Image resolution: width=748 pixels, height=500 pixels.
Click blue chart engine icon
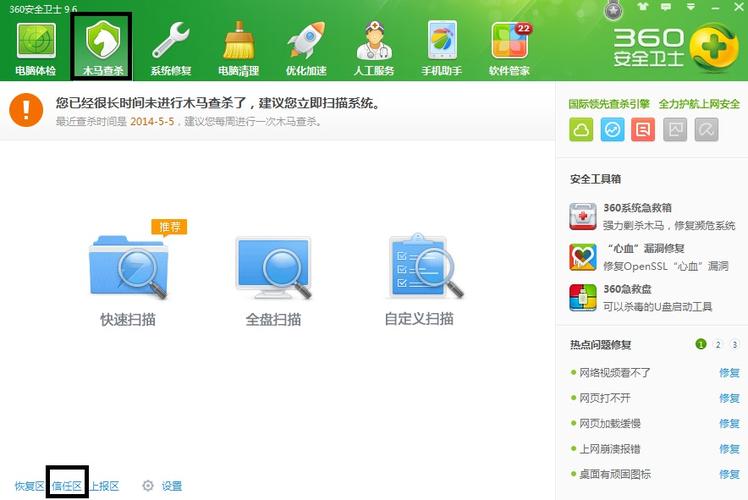pos(612,129)
